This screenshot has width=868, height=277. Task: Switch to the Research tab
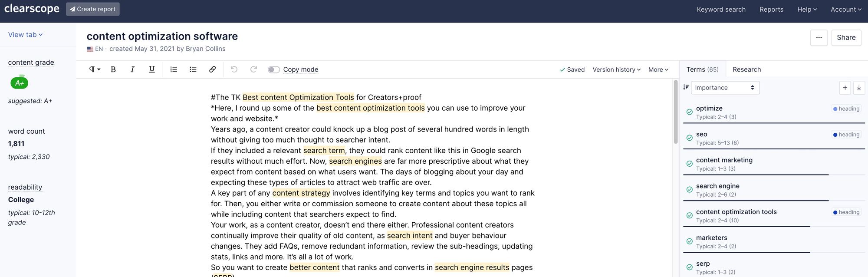coord(746,69)
